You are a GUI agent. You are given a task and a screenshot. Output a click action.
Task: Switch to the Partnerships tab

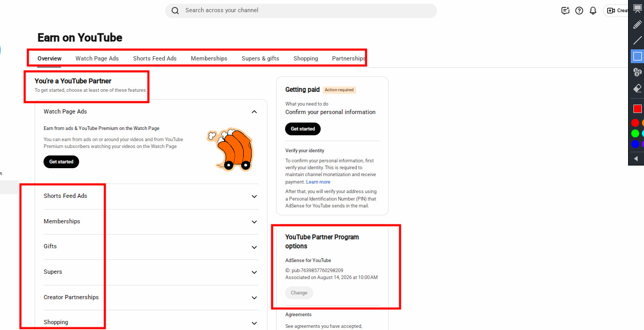[x=349, y=58]
